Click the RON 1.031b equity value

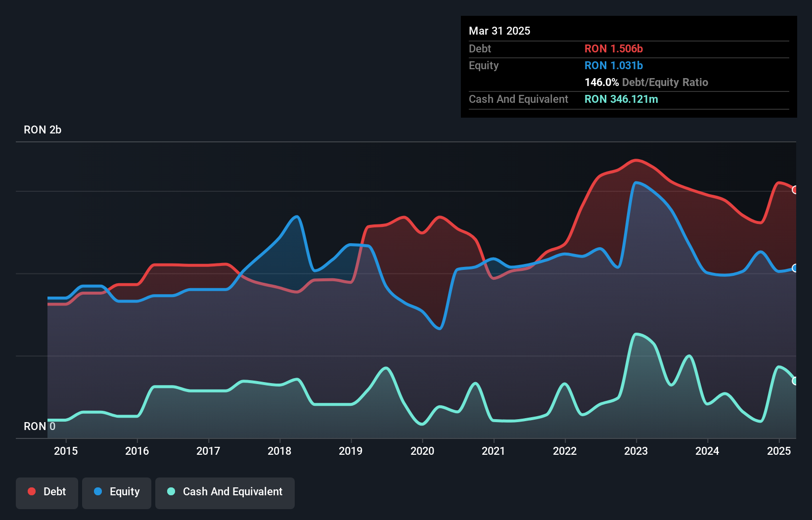point(614,65)
